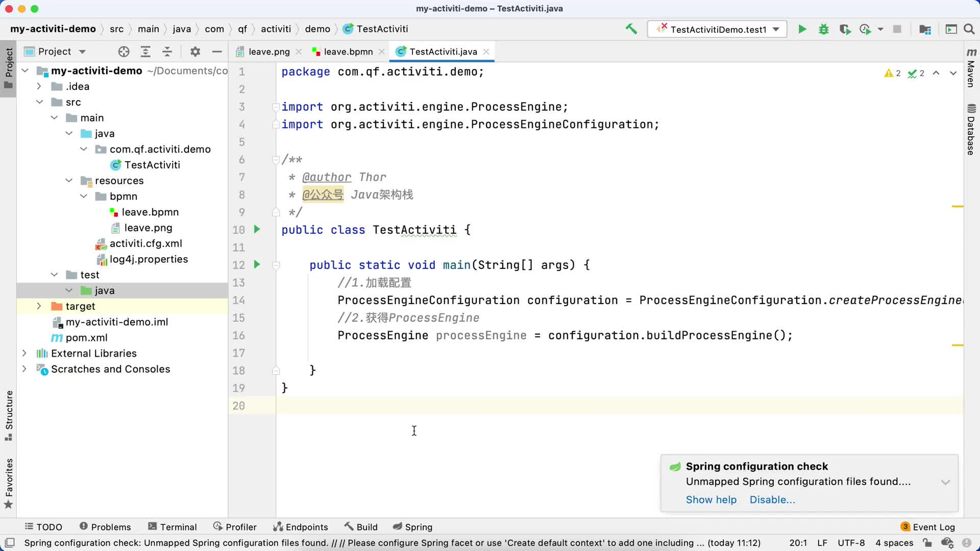Select opened file locate target icon
Screen dimensions: 980x551
124,52
